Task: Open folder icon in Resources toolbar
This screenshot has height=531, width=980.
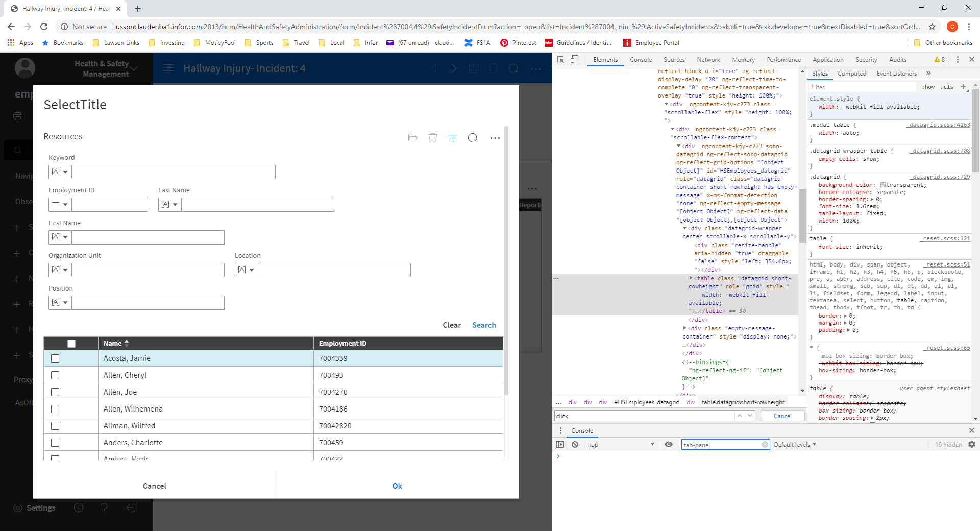Action: click(x=413, y=138)
